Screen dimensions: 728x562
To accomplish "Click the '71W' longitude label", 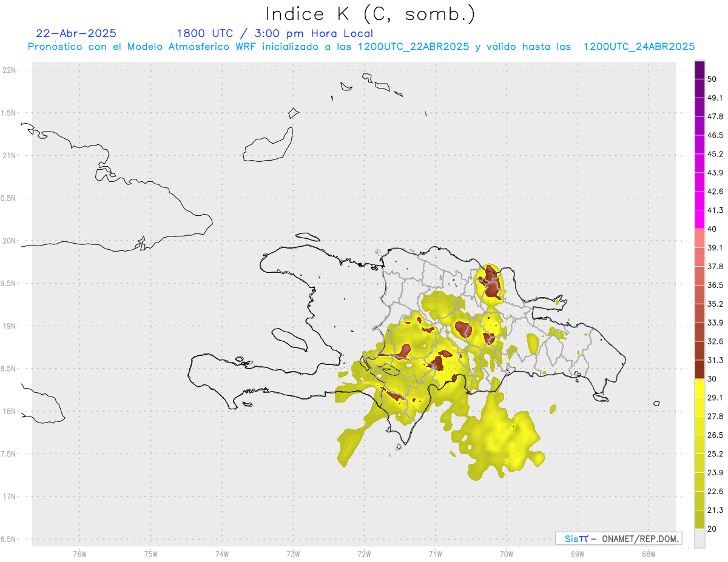I will point(436,554).
